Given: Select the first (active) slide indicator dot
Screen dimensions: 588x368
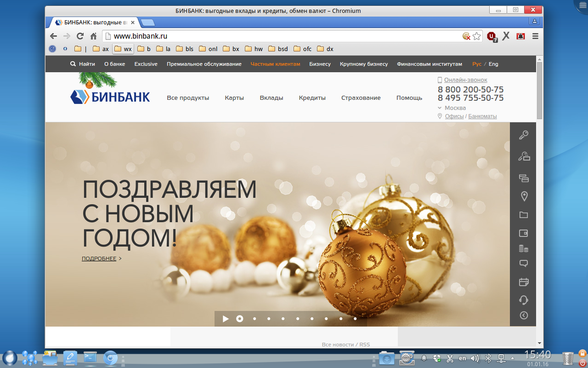Looking at the screenshot, I should tap(239, 319).
